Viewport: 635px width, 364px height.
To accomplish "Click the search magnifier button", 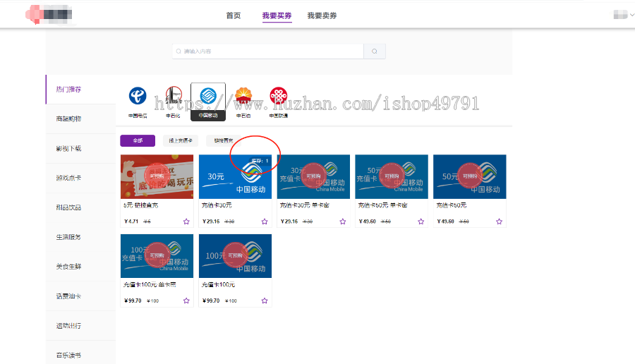I will pos(375,51).
